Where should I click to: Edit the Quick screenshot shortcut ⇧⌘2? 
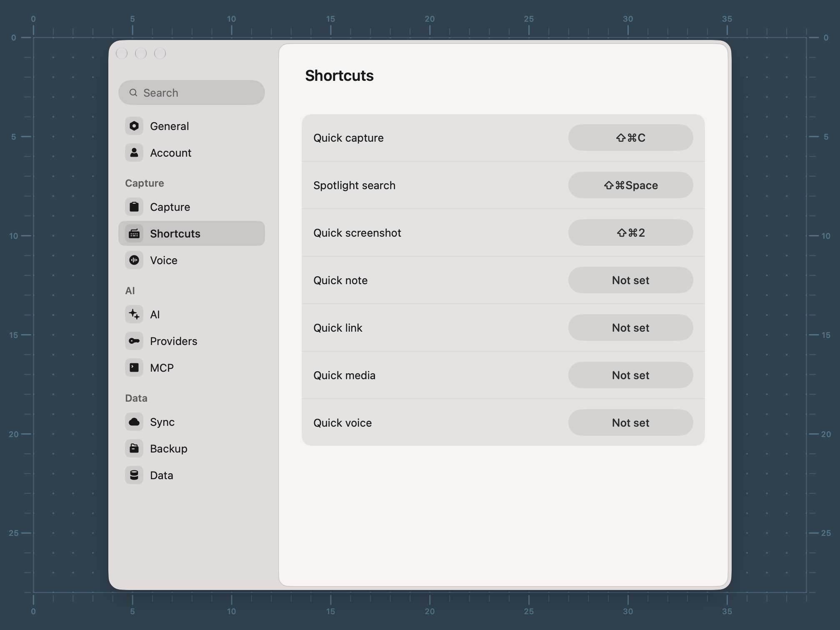tap(631, 232)
